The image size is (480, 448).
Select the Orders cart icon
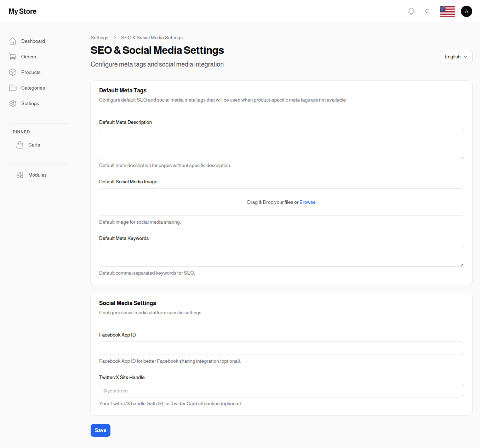click(x=13, y=57)
